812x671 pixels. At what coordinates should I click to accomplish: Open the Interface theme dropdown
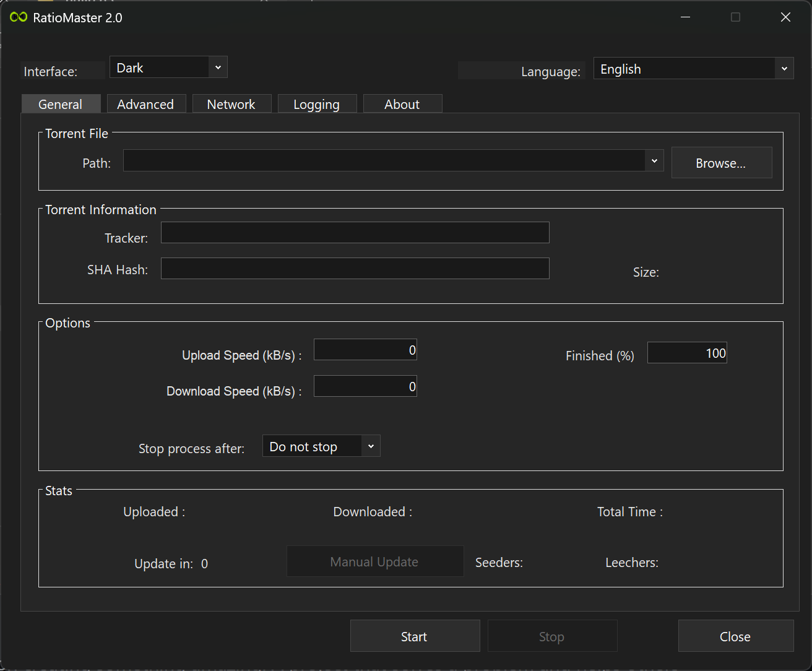[x=168, y=67]
